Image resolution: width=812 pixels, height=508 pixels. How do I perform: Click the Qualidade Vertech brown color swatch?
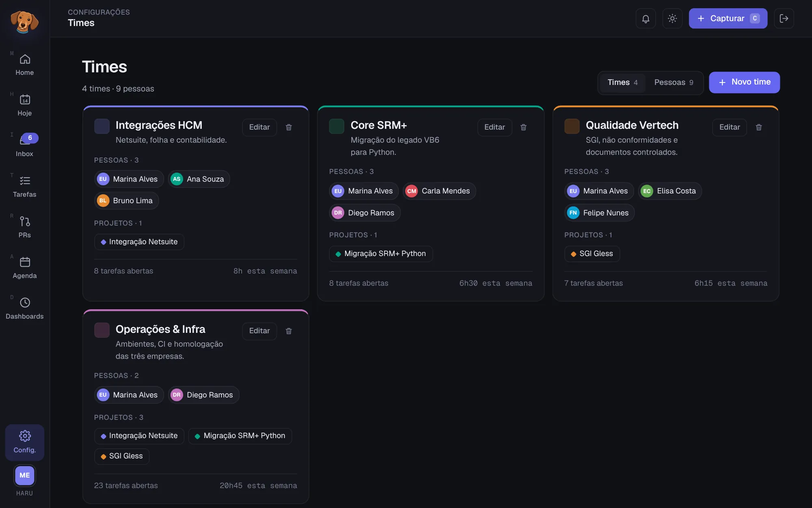pos(572,126)
